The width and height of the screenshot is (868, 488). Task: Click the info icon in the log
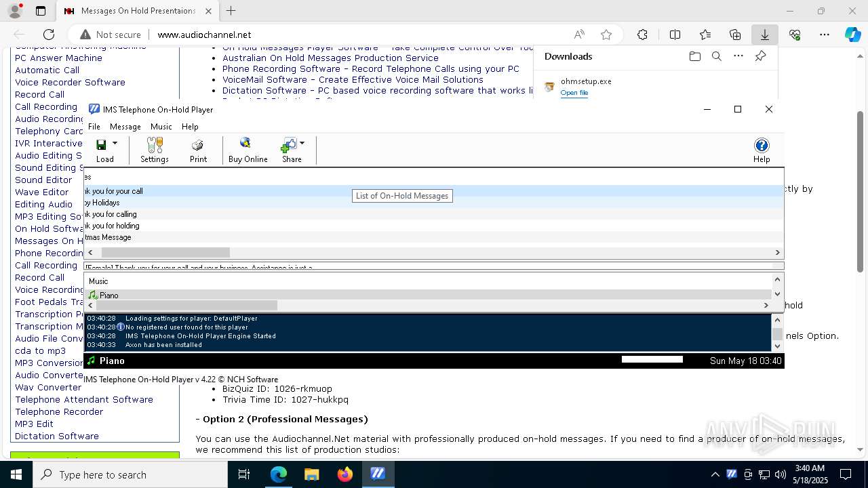121,327
